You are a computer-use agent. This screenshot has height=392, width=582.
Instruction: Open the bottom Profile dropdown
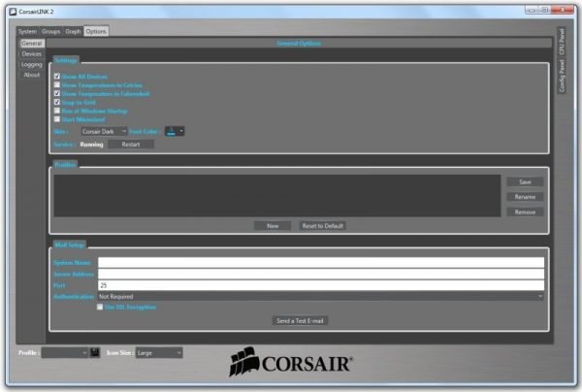click(x=65, y=352)
